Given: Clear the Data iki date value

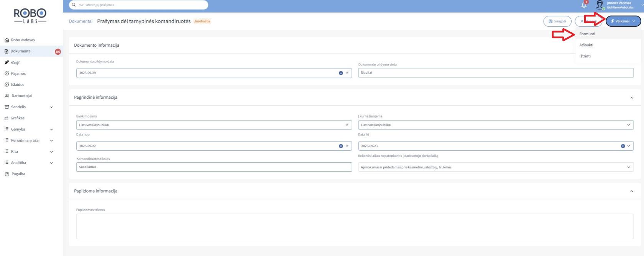Looking at the screenshot, I should 623,146.
